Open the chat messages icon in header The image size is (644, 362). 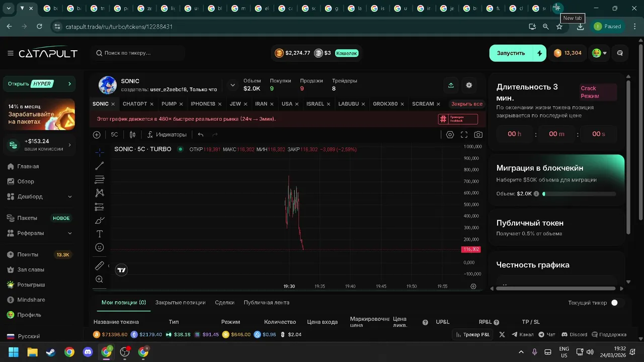click(620, 53)
